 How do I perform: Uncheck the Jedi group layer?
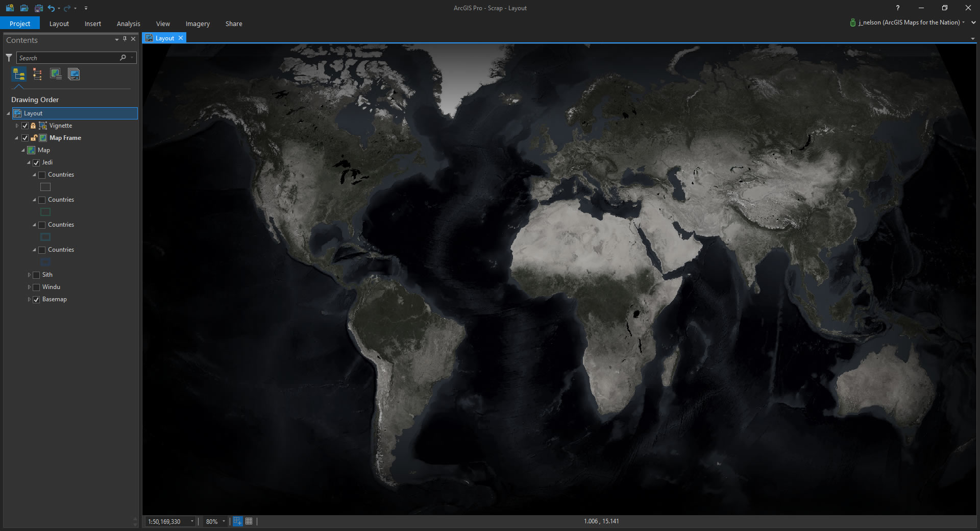(36, 163)
